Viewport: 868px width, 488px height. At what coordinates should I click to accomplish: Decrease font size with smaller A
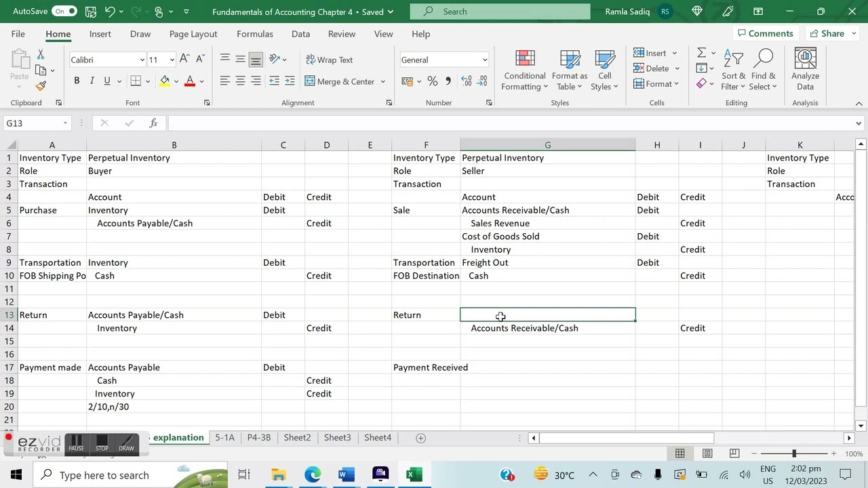(199, 60)
